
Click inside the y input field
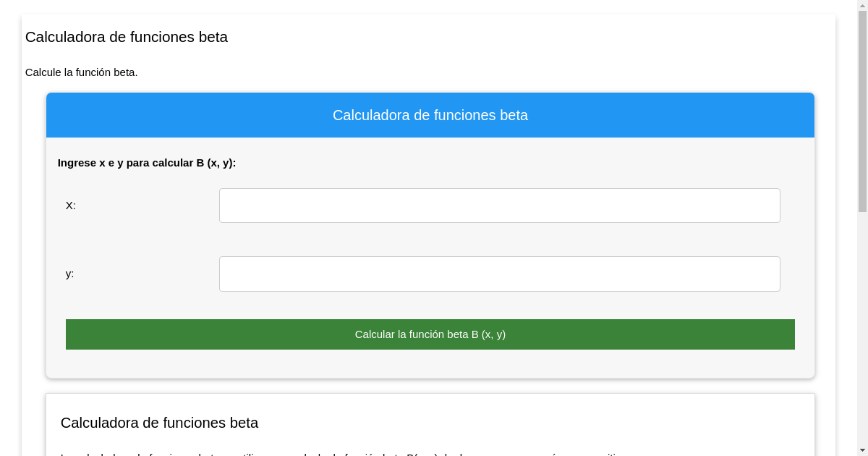[499, 274]
